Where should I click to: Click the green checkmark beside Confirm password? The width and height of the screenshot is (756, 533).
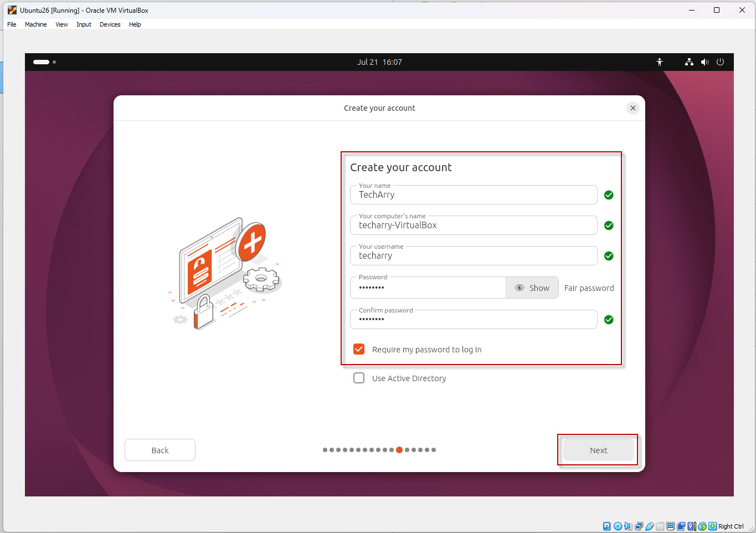(x=609, y=320)
